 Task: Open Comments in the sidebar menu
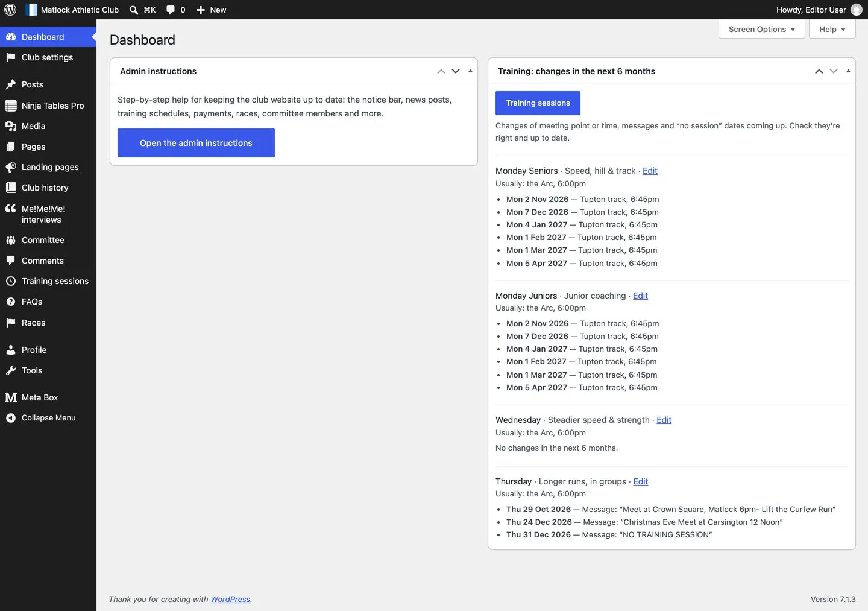click(48, 261)
